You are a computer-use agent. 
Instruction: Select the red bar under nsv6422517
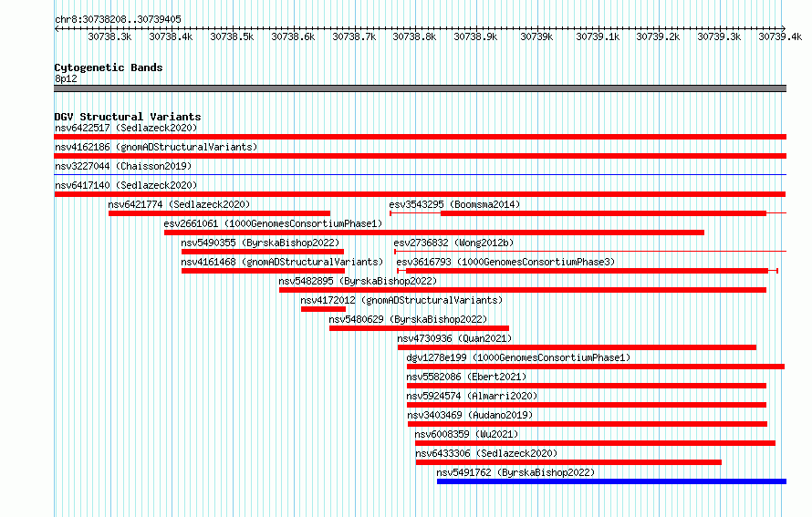pos(420,137)
